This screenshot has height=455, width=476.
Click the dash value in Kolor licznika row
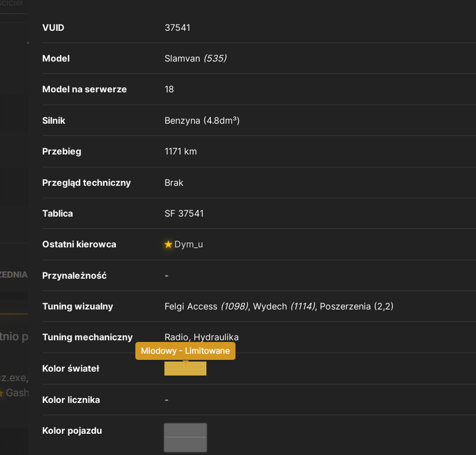(x=166, y=400)
